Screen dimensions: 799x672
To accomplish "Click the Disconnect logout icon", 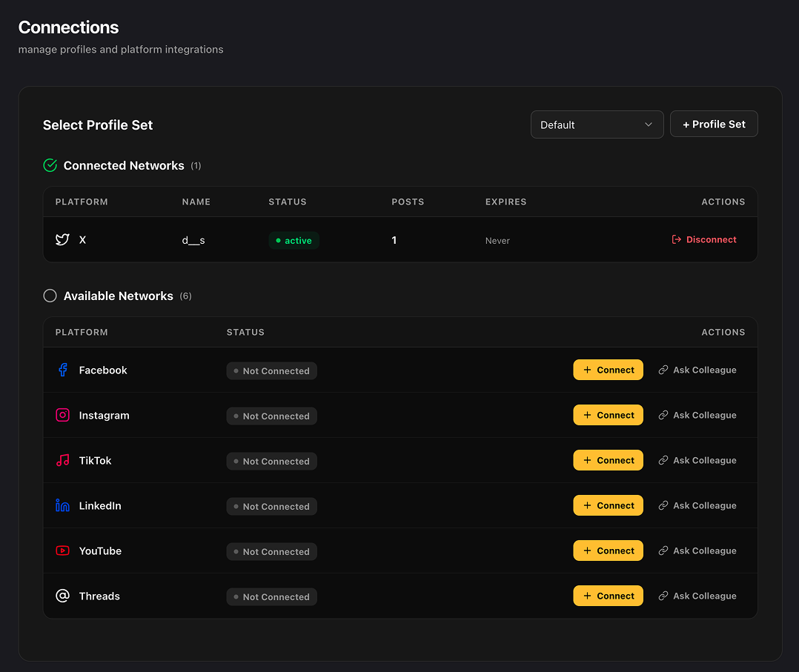I will point(675,239).
